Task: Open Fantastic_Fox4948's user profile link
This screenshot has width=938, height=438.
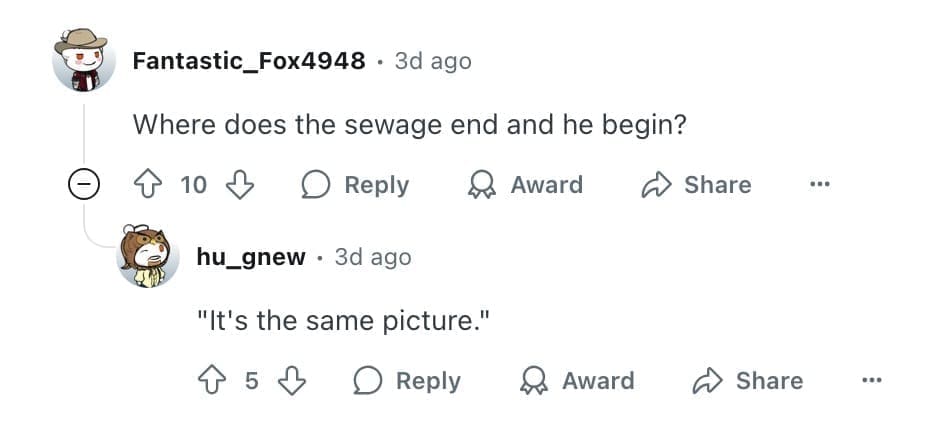Action: click(x=249, y=61)
